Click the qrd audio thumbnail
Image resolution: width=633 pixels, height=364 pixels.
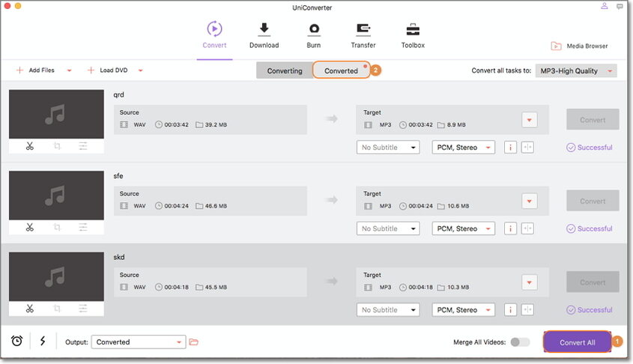click(56, 114)
